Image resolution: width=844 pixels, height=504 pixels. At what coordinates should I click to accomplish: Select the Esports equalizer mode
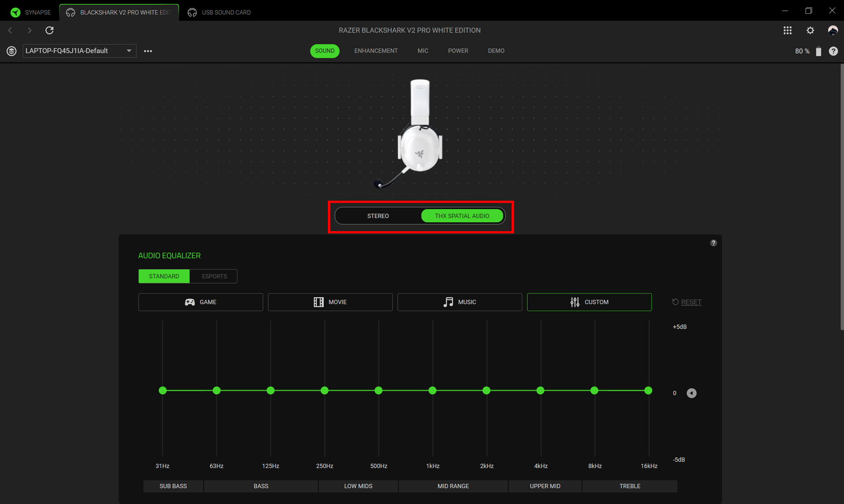[214, 276]
